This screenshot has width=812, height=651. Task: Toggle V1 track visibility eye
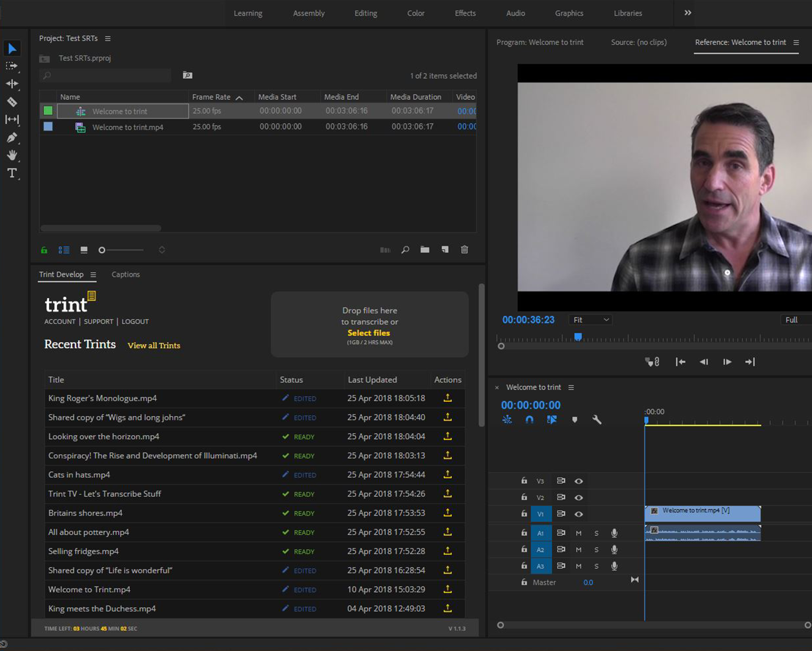pos(578,514)
